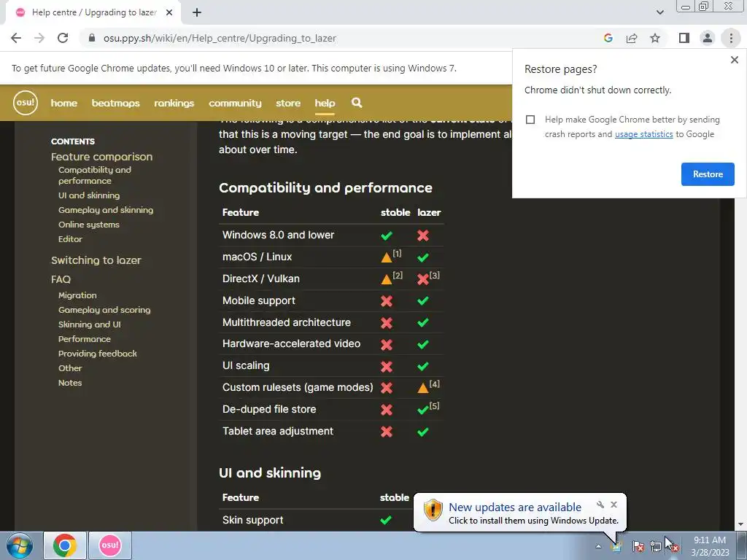Image resolution: width=747 pixels, height=560 pixels.
Task: Open the community menu item
Action: click(235, 103)
